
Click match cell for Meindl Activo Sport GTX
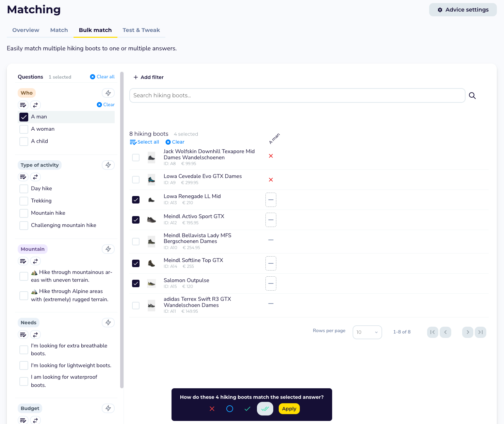coord(271,220)
